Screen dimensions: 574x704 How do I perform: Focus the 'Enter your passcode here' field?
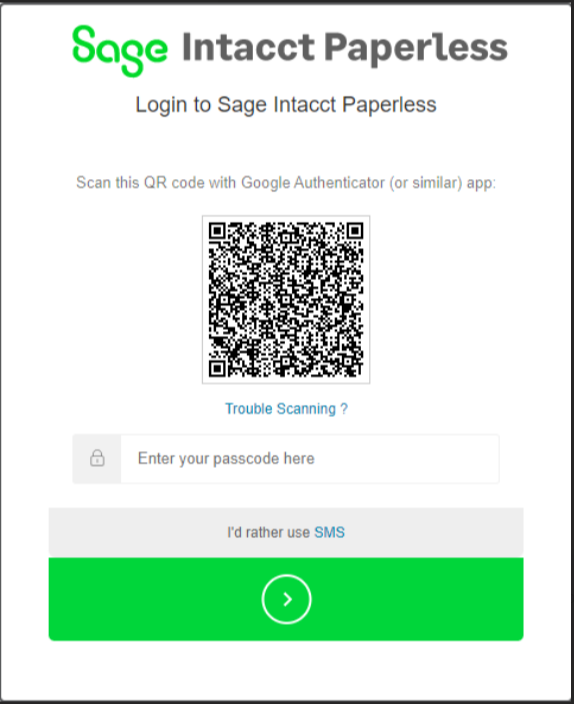tap(310, 459)
